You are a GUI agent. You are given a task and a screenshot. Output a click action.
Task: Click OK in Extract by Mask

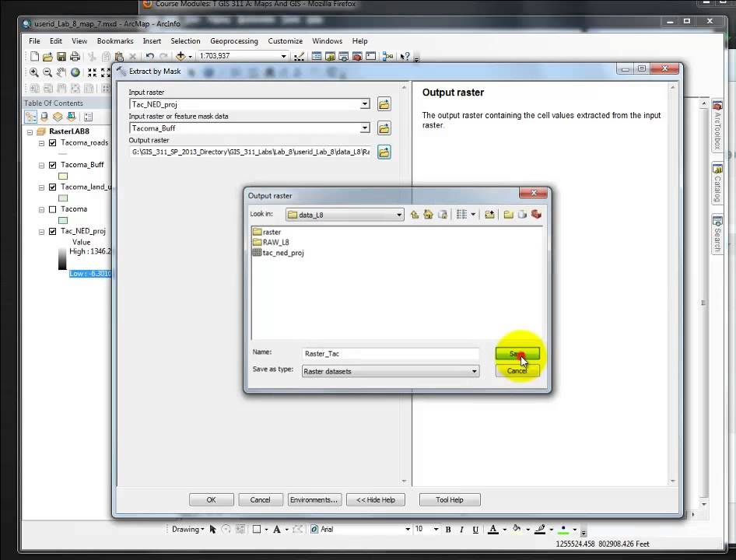pos(211,500)
